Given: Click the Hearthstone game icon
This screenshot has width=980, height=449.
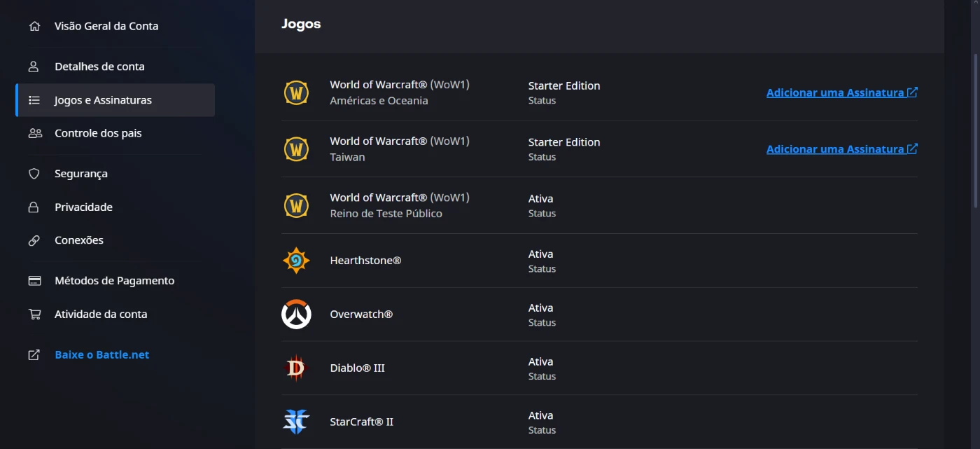Looking at the screenshot, I should (x=296, y=261).
